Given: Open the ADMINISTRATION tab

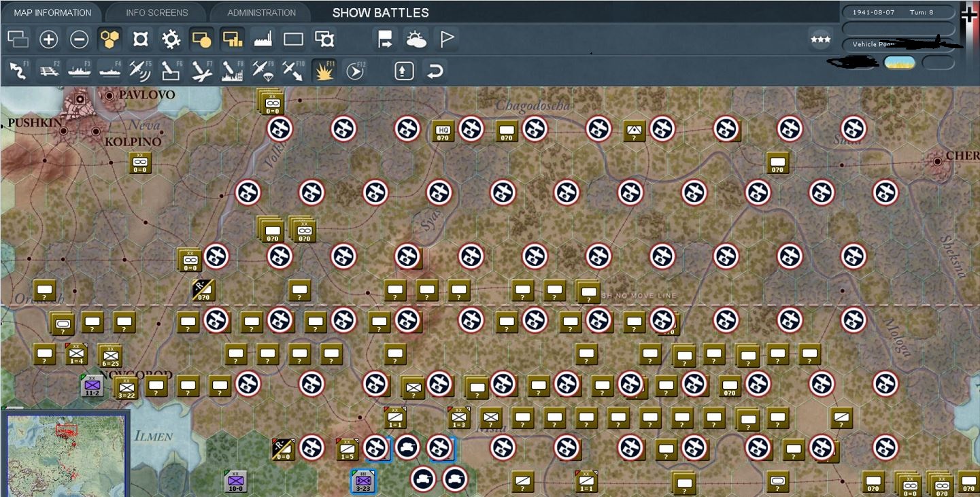Looking at the screenshot, I should coord(261,12).
